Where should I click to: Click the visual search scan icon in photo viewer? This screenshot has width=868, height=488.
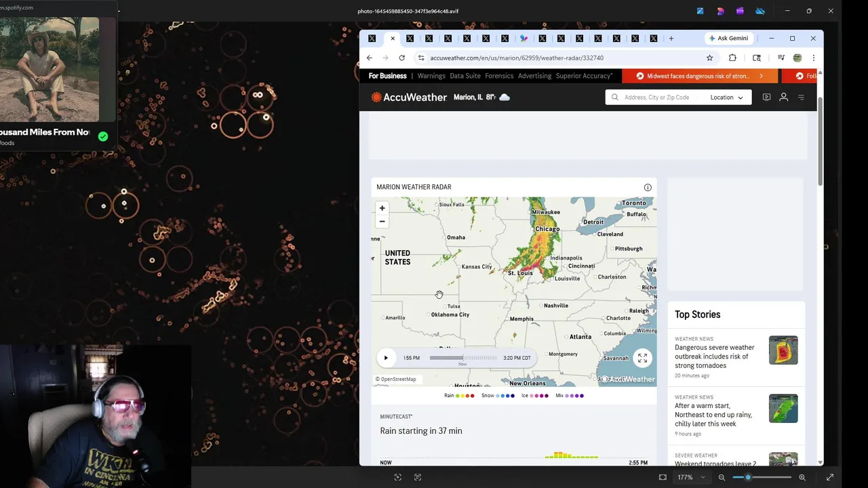pos(398,477)
